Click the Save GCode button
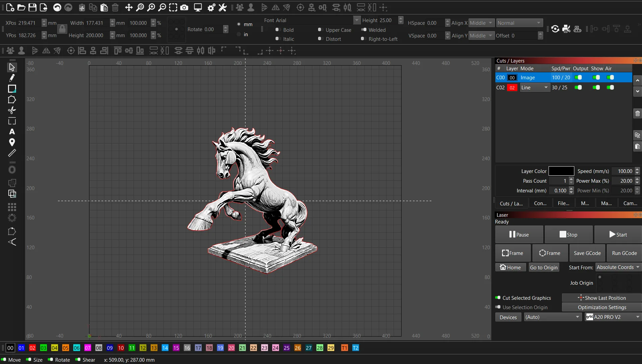The height and width of the screenshot is (364, 642). click(x=587, y=253)
